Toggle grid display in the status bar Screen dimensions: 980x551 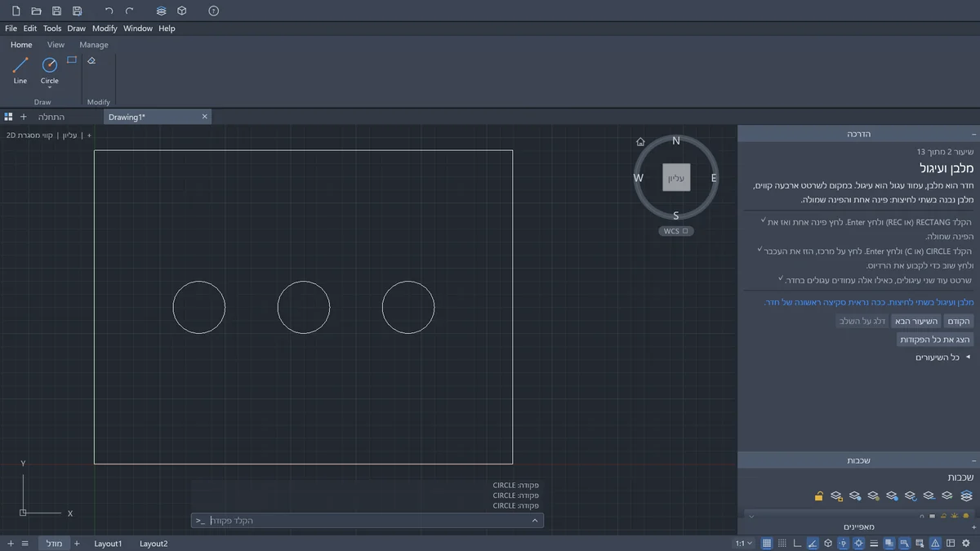tap(767, 544)
